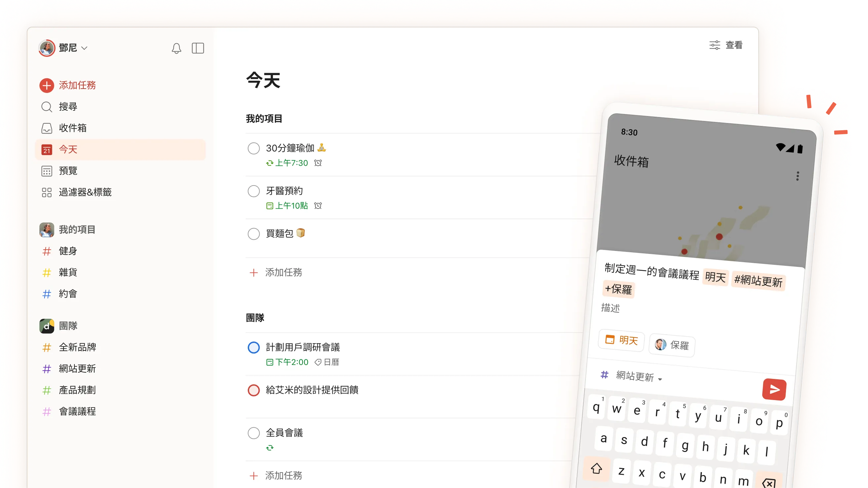Open the 網站更新 project from sidebar
The width and height of the screenshot is (868, 488).
(77, 368)
